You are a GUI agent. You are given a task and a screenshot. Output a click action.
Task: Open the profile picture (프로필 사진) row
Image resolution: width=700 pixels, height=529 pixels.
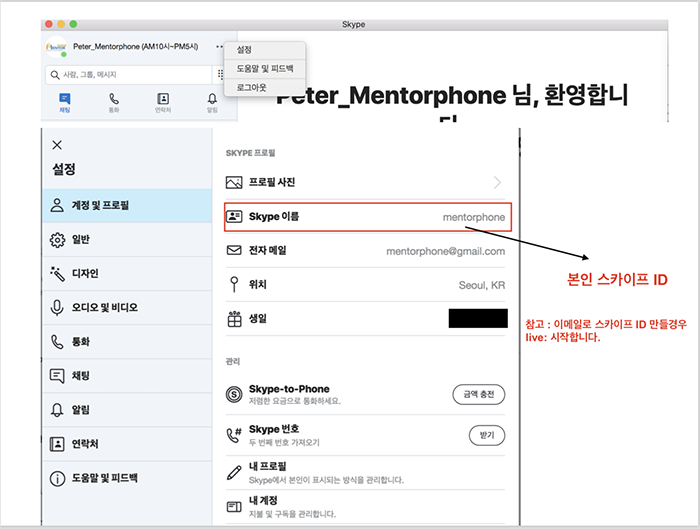[365, 182]
